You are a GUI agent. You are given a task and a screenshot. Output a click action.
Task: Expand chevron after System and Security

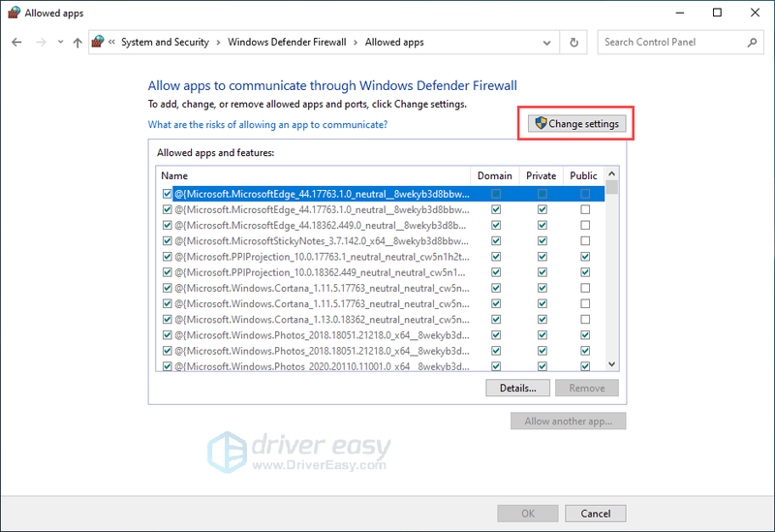(x=218, y=43)
